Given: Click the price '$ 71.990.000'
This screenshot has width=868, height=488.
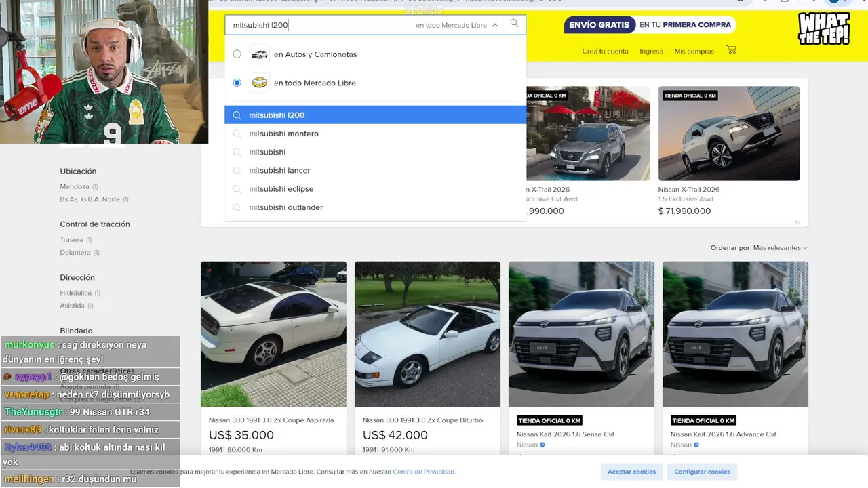Looking at the screenshot, I should point(685,211).
